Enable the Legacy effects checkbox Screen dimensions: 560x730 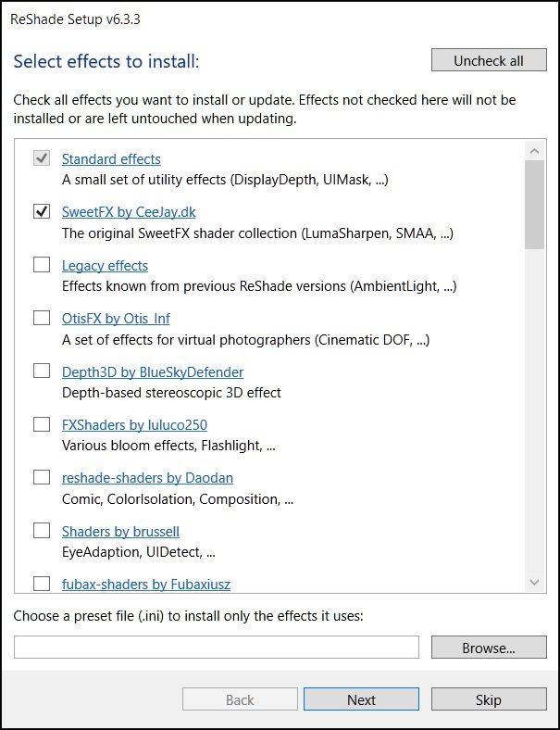point(42,265)
